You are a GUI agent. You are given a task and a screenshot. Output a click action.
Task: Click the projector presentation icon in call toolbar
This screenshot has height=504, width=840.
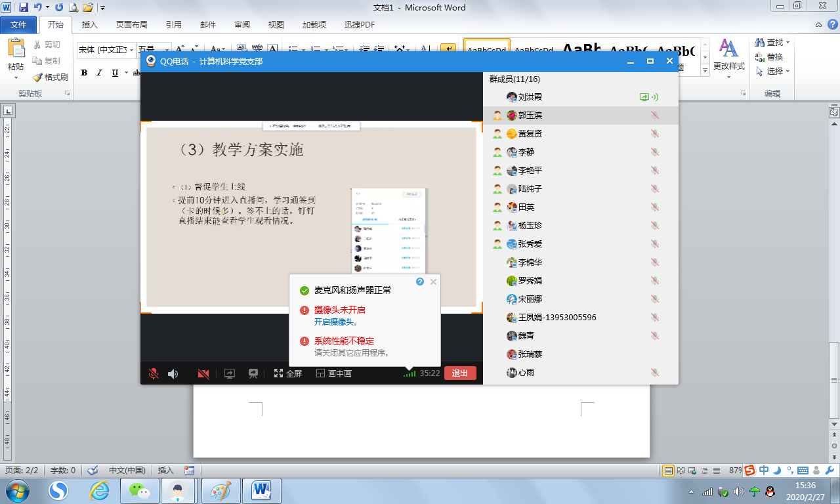point(253,373)
